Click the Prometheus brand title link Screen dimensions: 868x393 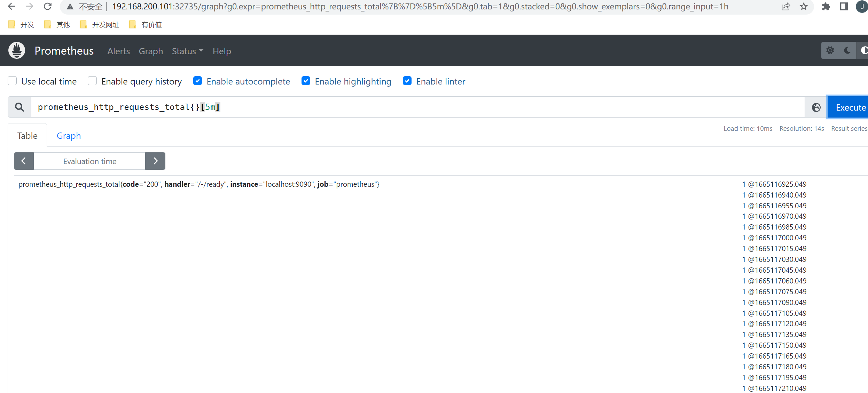(x=64, y=51)
